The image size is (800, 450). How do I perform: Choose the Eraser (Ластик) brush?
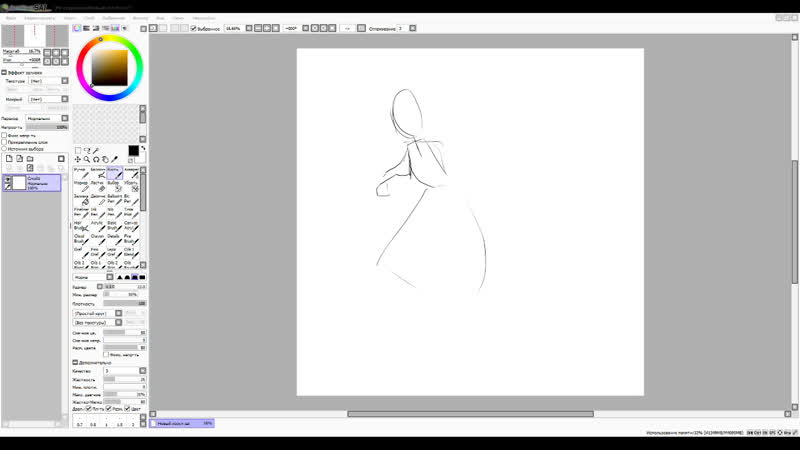coord(98,186)
